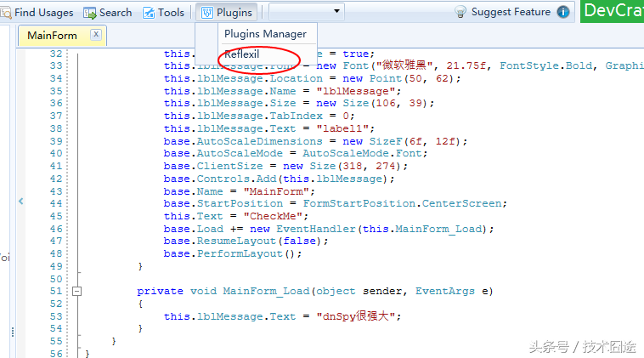Screen dimensions: 644x358
Task: Click the side panel grip dots handle
Action: coord(13,332)
